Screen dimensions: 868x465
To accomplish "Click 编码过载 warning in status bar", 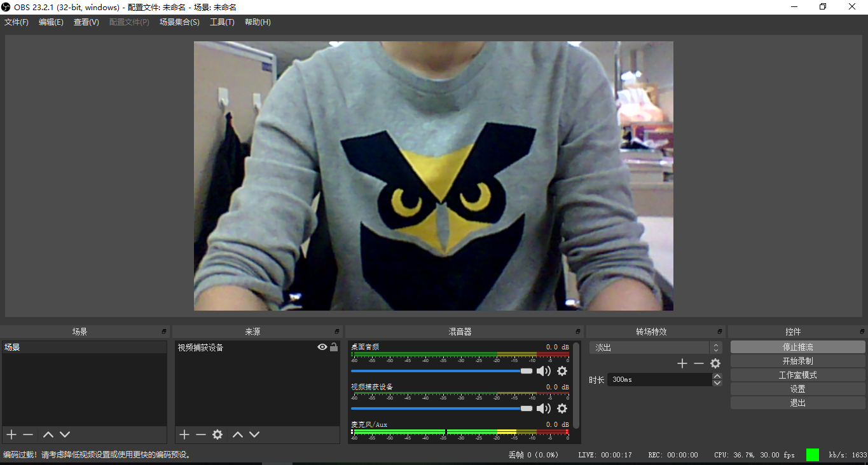I will click(x=97, y=455).
